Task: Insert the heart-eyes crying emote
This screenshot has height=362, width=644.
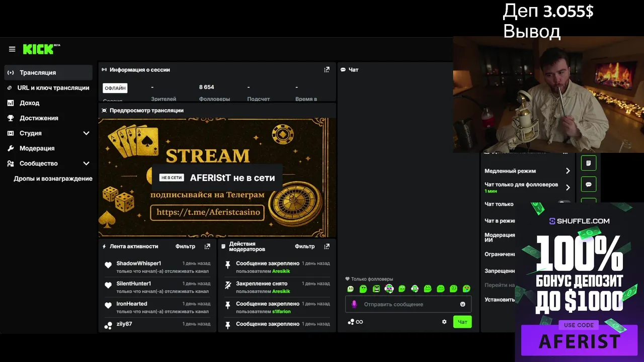Action: [466, 289]
